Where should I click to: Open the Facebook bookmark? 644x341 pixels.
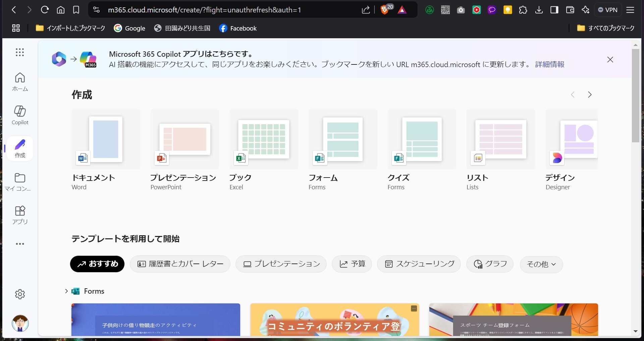(x=238, y=28)
